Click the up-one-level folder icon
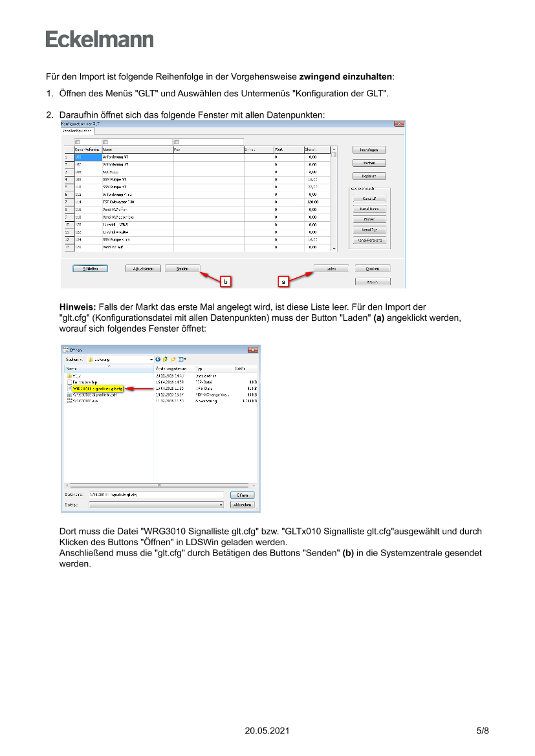Viewport: 535px width, 756px height. click(165, 359)
